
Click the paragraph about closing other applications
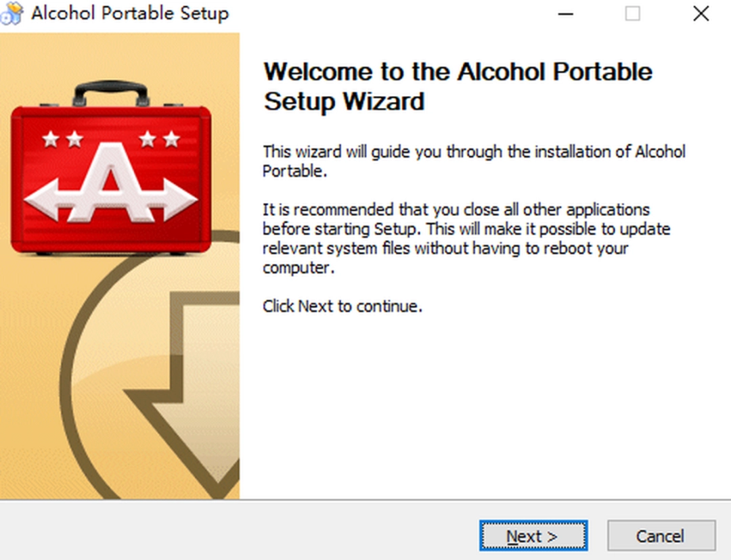click(467, 238)
